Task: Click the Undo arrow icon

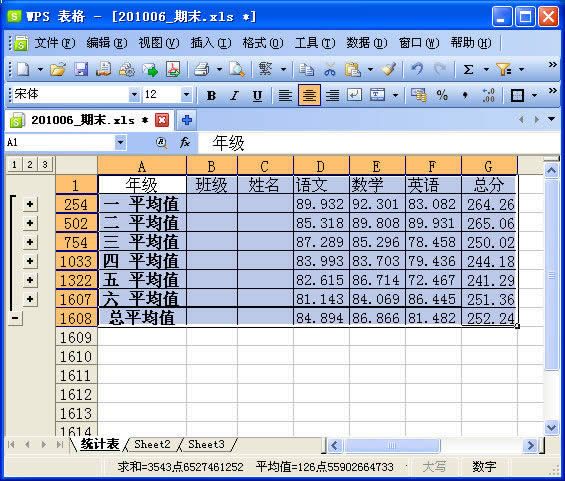Action: 417,69
